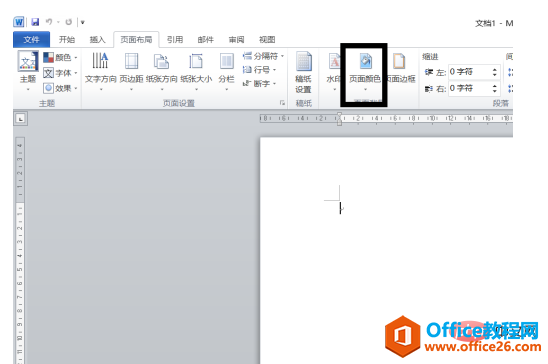Screen dimensions: 548x364
Task: Click the Columns (分栏) icon
Action: [x=227, y=61]
